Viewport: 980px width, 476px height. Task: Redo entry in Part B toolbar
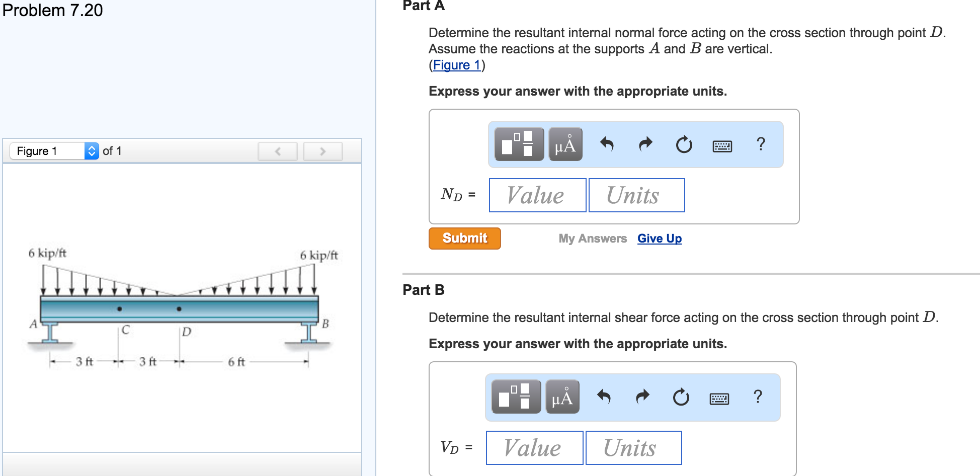tap(642, 397)
